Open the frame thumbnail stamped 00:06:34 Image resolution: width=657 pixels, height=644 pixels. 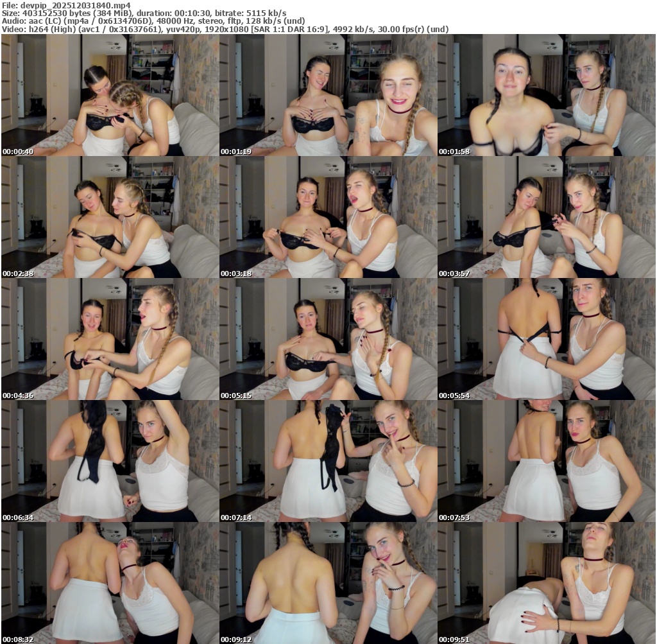click(x=110, y=461)
